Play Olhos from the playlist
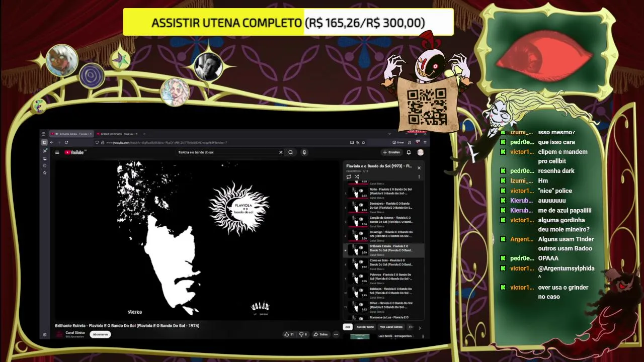The height and width of the screenshot is (362, 644). [384, 306]
